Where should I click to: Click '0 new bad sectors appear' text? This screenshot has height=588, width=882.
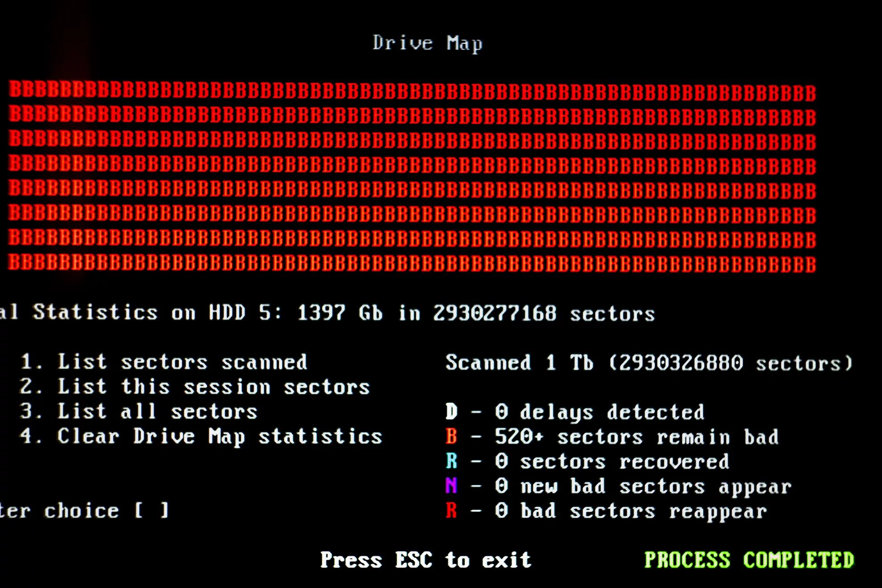pyautogui.click(x=643, y=486)
